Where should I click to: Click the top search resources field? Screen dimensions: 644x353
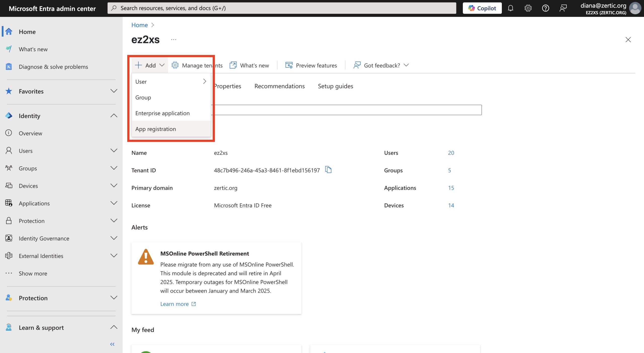coord(282,8)
